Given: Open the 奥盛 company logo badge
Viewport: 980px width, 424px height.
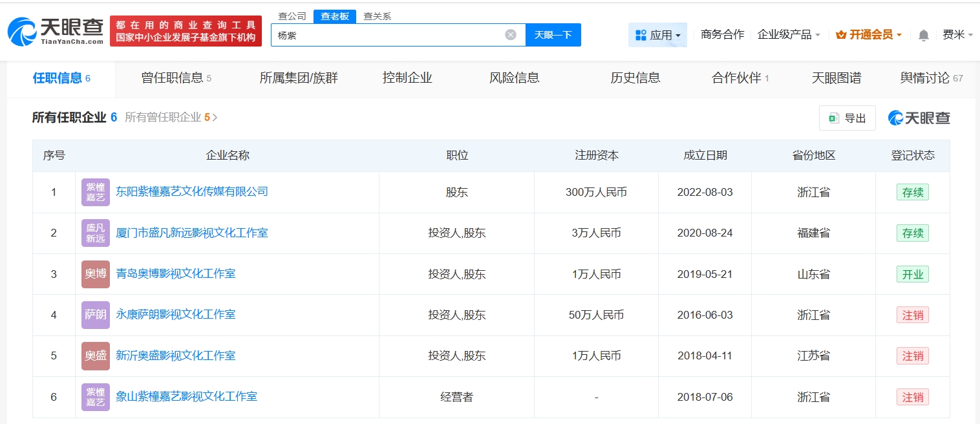Looking at the screenshot, I should pyautogui.click(x=96, y=355).
